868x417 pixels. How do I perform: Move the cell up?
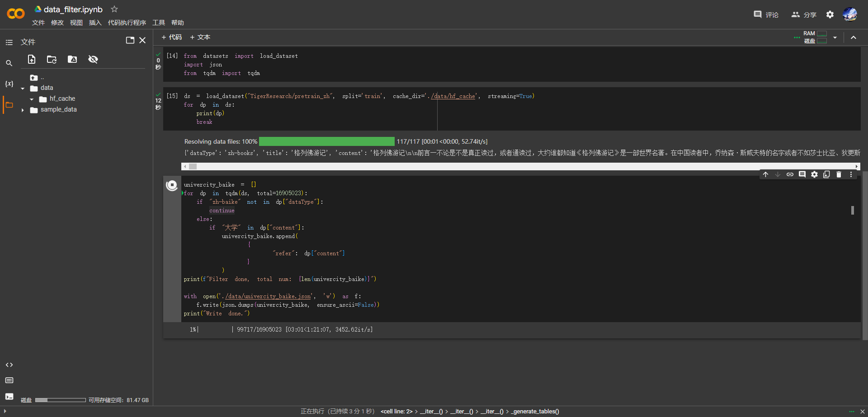coord(765,174)
